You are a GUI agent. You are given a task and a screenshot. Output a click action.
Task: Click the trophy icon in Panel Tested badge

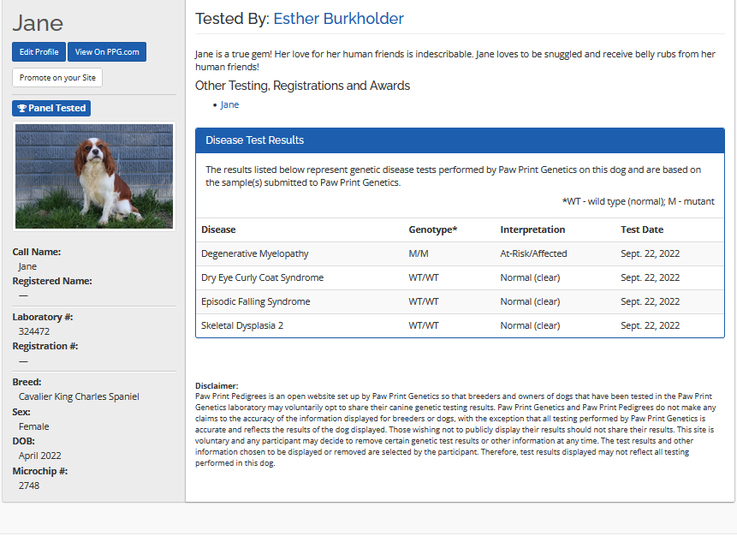click(x=22, y=109)
